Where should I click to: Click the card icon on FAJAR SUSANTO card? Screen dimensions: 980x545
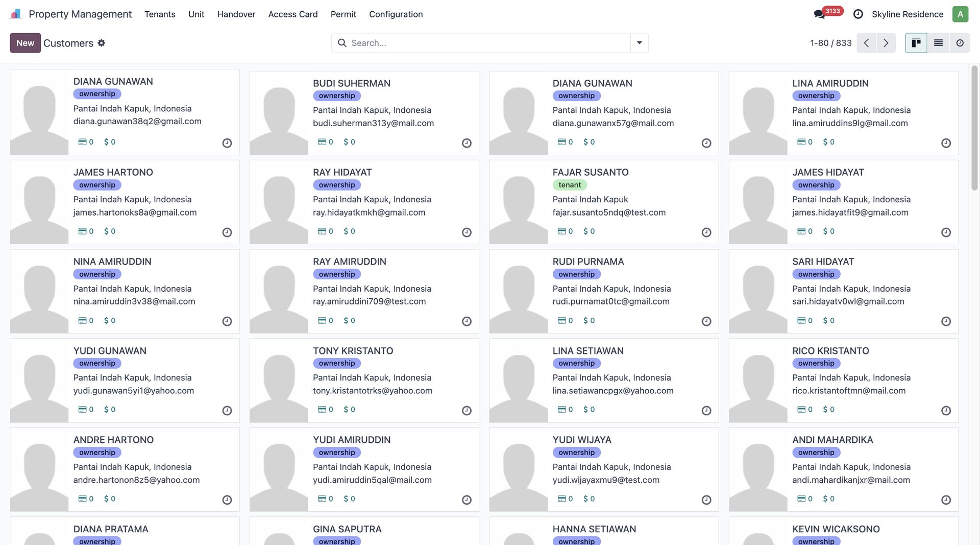pyautogui.click(x=561, y=231)
